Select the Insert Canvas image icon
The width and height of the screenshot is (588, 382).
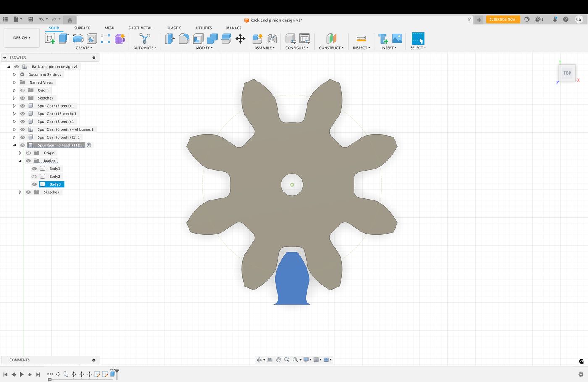[x=397, y=39]
